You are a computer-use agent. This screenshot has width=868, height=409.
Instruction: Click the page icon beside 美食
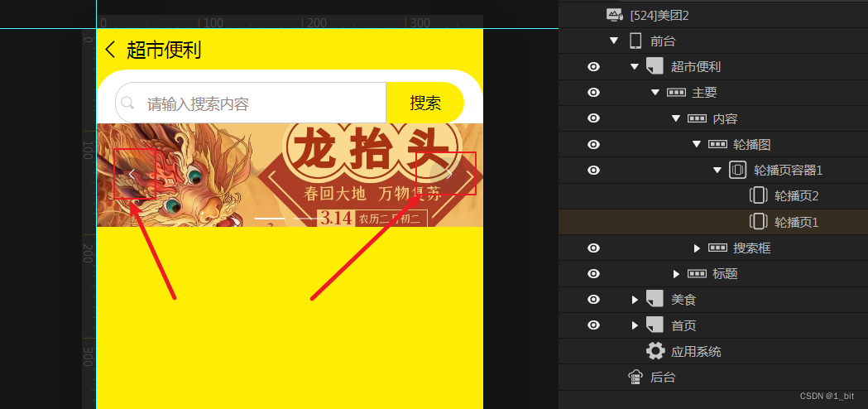pyautogui.click(x=655, y=299)
